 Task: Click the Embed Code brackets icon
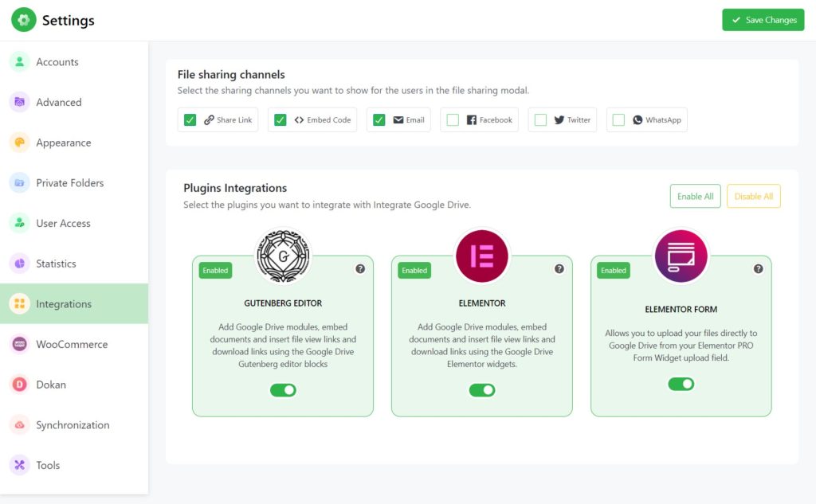point(299,119)
